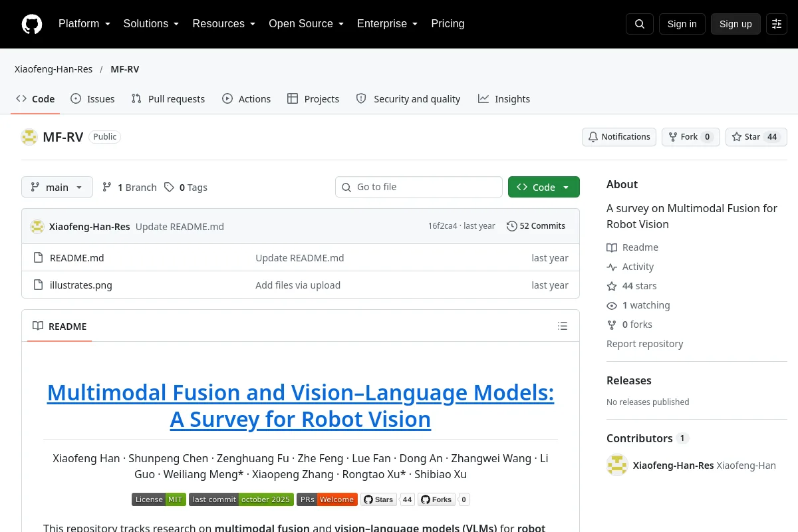This screenshot has height=532, width=798.
Task: Click the commit author avatar in file list header
Action: tap(37, 226)
